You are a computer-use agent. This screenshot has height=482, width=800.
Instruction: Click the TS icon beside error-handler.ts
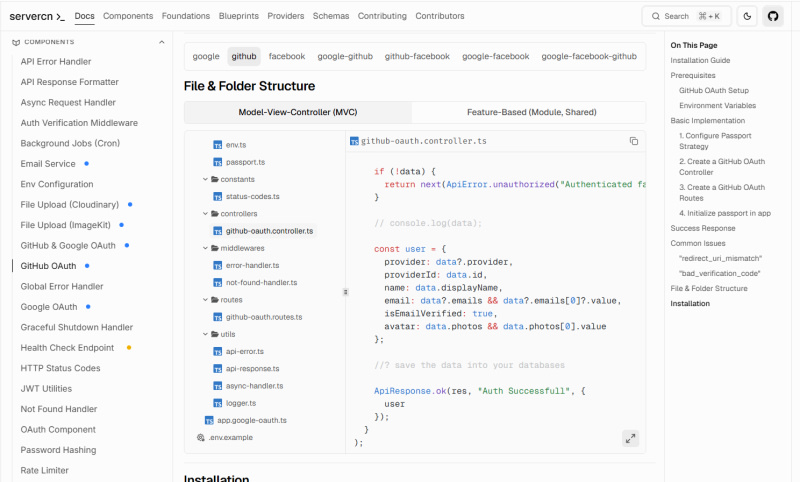218,265
